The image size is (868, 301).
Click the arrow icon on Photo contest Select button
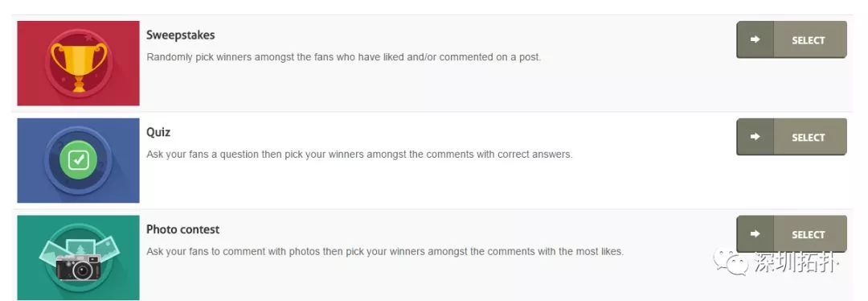755,234
